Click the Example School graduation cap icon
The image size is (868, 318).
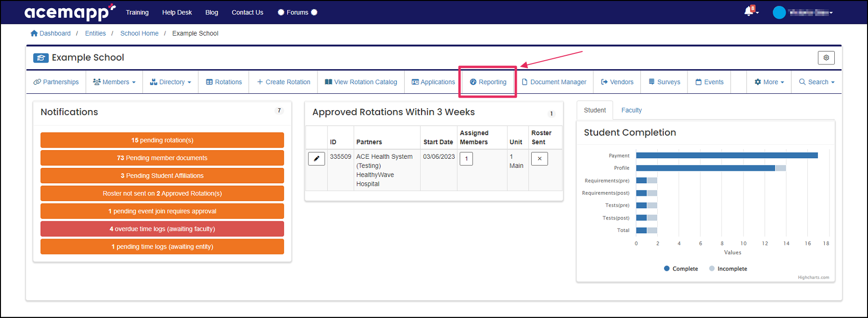[x=41, y=58]
